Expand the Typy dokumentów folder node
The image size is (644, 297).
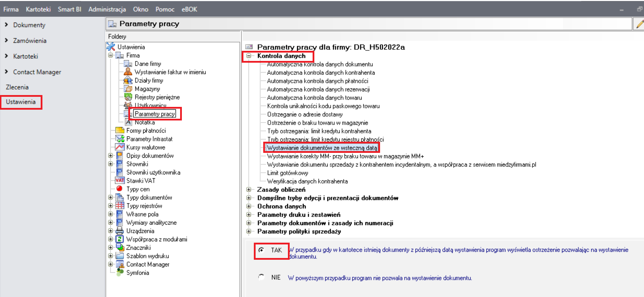point(111,197)
